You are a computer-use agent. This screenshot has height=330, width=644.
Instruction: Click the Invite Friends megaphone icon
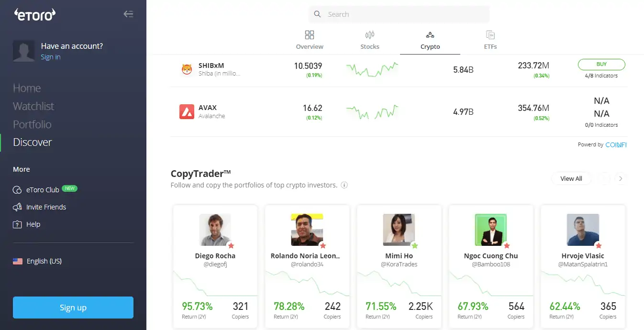tap(17, 207)
